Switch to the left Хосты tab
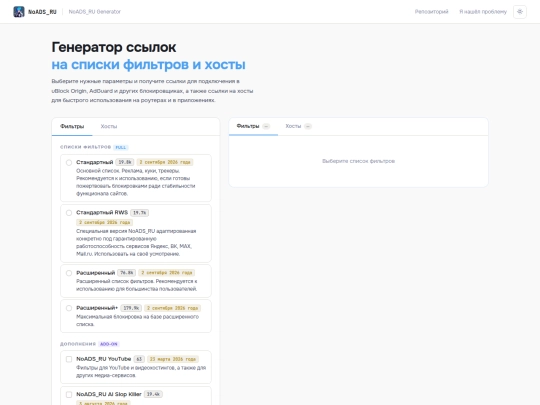This screenshot has height=405, width=540. click(109, 126)
